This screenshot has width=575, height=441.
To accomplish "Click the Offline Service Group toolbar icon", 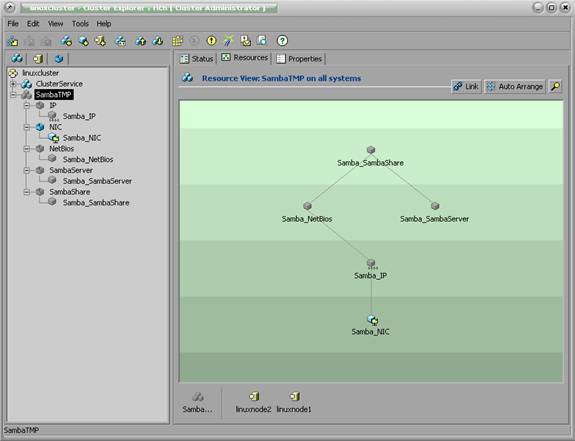I will (x=158, y=41).
